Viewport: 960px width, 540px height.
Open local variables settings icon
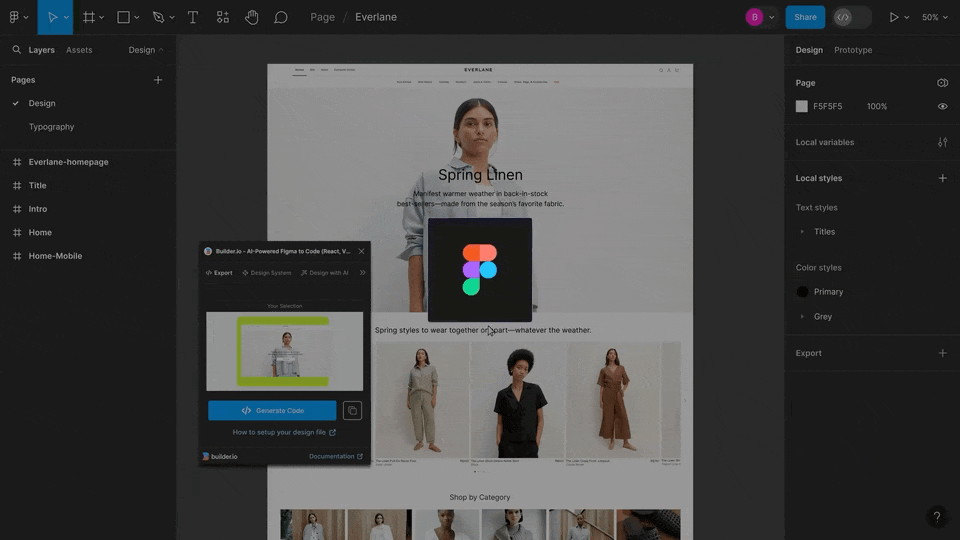pyautogui.click(x=942, y=142)
